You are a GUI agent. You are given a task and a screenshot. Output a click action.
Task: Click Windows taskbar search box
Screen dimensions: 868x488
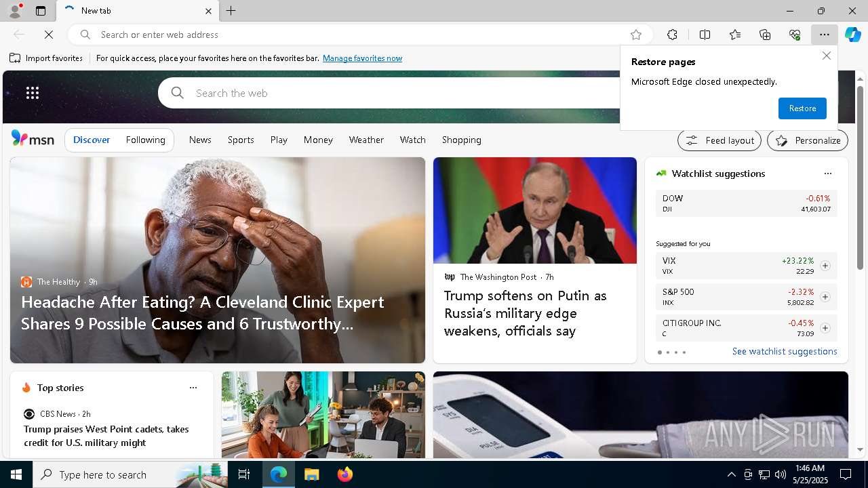pos(130,474)
